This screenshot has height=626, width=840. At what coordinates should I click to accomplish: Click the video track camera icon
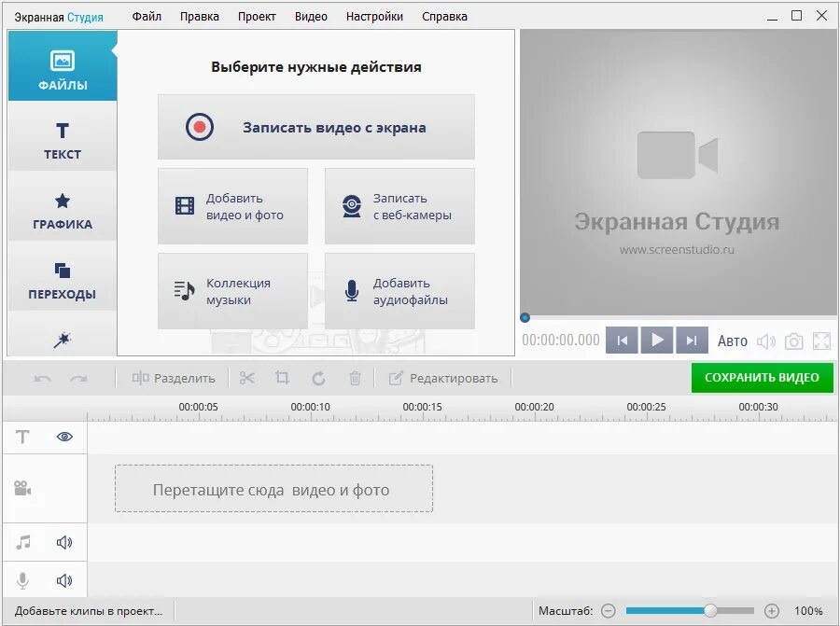click(22, 488)
